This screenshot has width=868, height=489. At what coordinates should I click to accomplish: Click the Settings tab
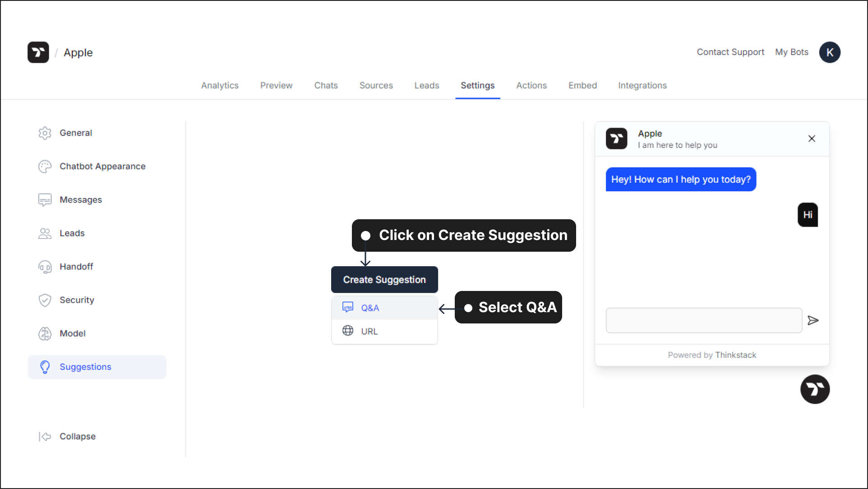477,85
